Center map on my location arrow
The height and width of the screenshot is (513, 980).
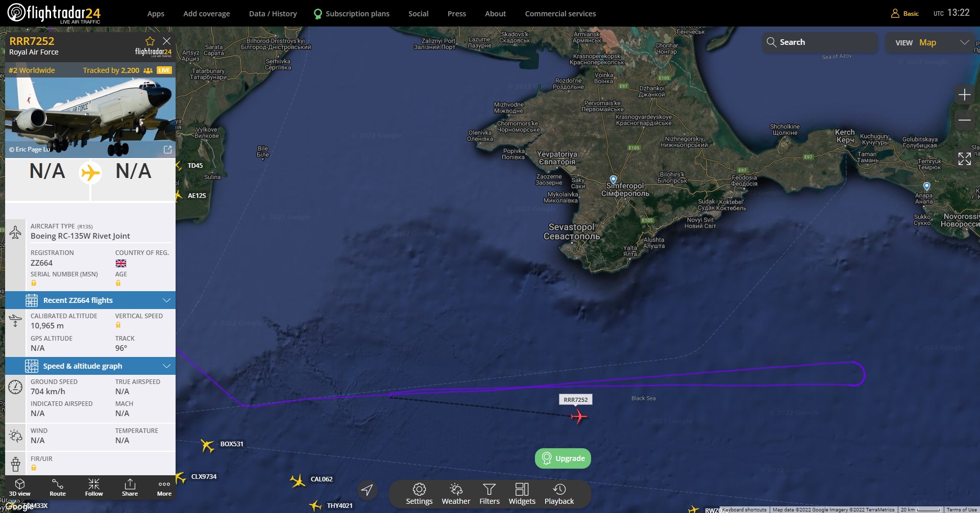tap(367, 490)
